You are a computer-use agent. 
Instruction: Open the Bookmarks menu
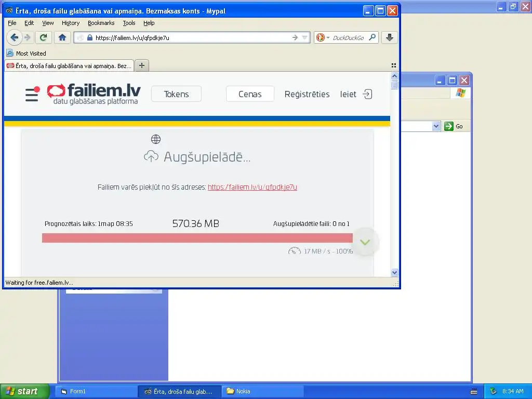pos(101,23)
